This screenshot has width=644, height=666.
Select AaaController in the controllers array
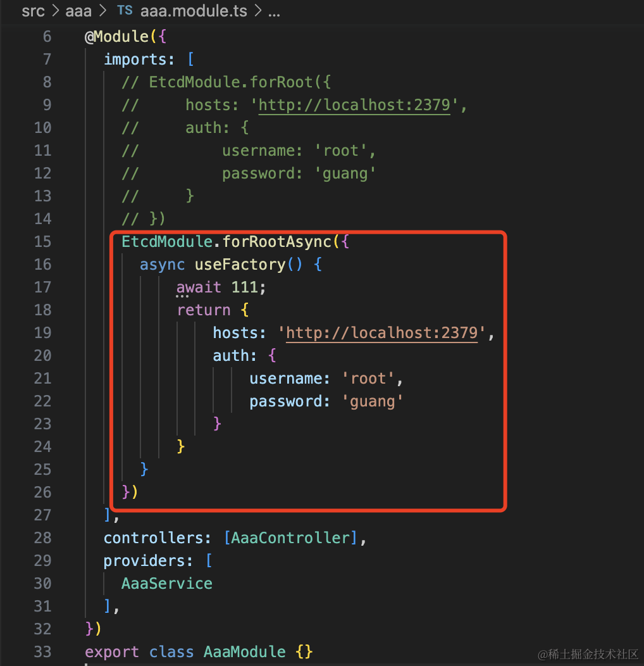(x=290, y=537)
